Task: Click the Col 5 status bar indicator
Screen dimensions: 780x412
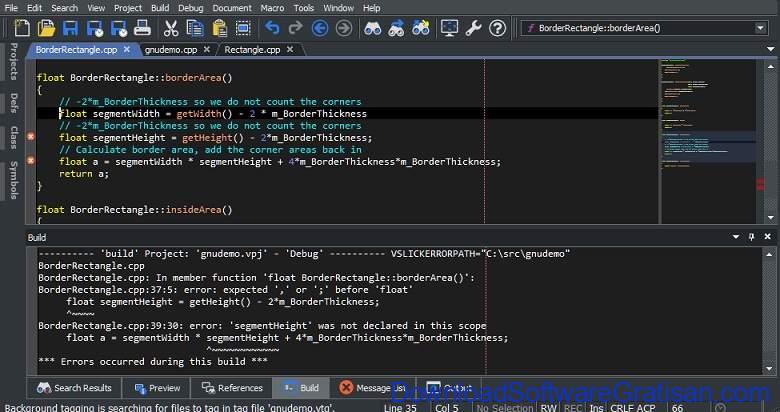Action: pyautogui.click(x=447, y=408)
